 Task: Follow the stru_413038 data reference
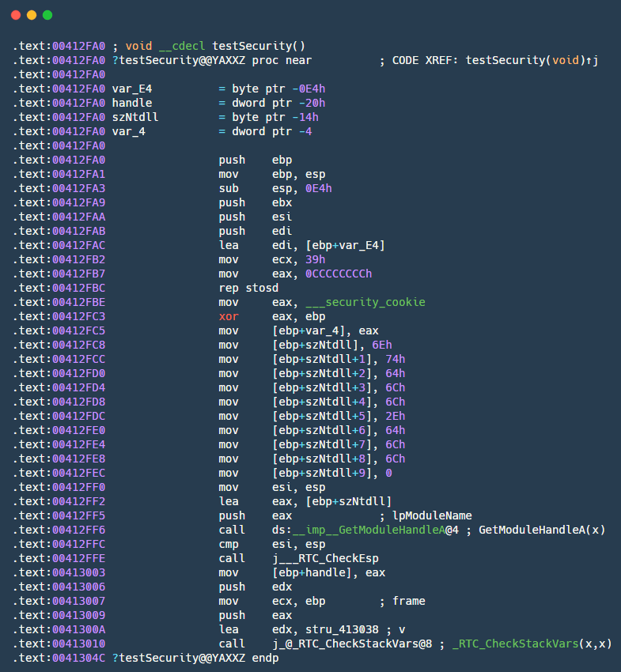click(343, 629)
